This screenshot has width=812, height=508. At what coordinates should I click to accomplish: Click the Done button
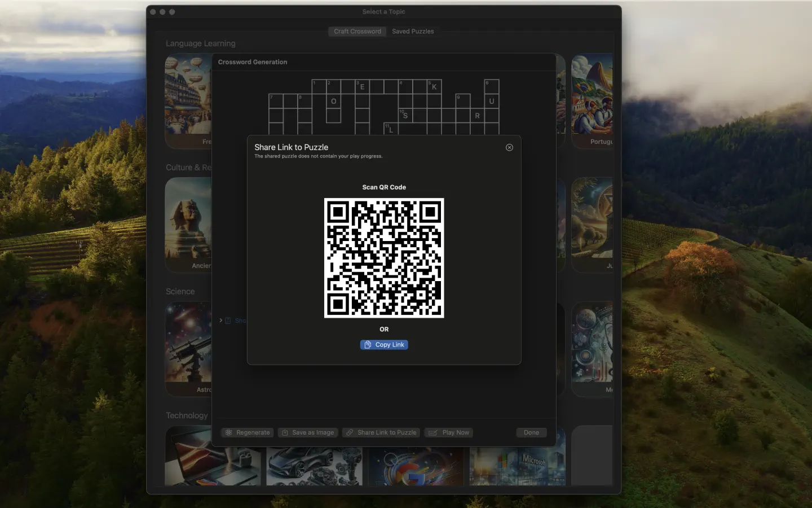pos(531,432)
